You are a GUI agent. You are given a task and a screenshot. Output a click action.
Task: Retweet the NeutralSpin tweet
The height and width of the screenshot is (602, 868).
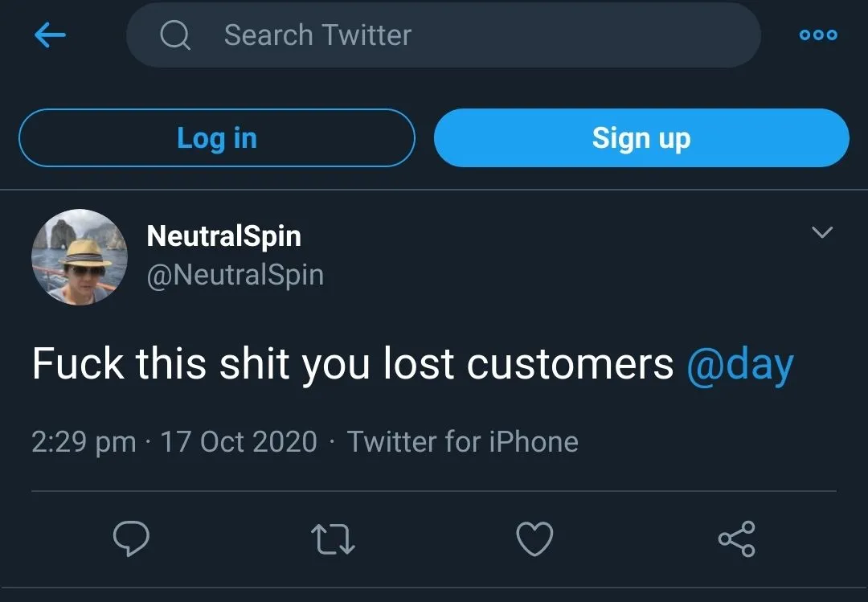pyautogui.click(x=334, y=539)
